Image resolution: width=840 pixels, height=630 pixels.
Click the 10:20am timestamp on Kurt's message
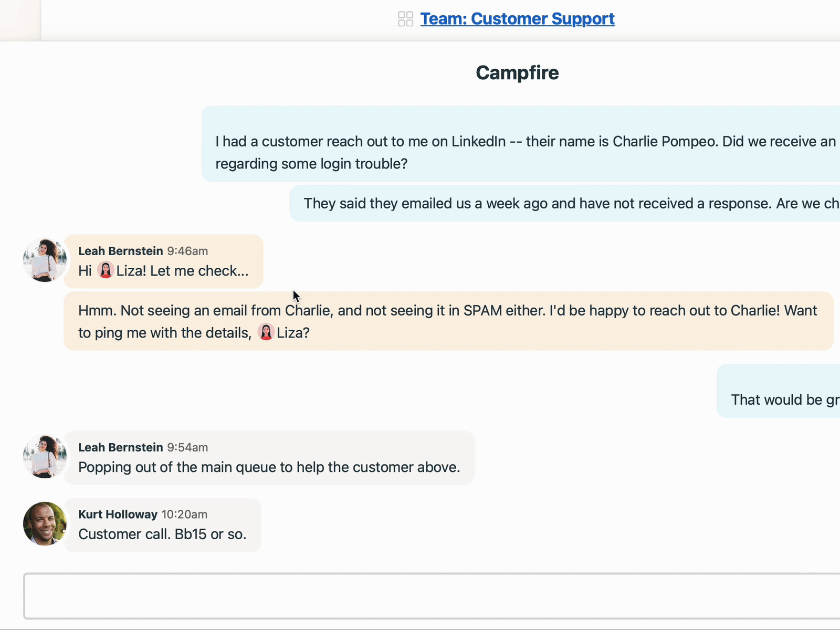(184, 514)
